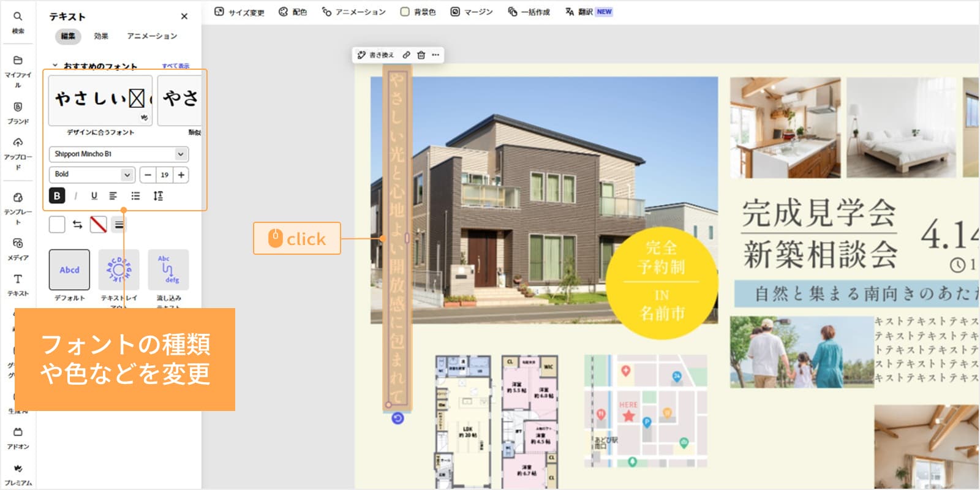Click the rotate handle below text box
Image resolution: width=980 pixels, height=490 pixels.
click(398, 418)
